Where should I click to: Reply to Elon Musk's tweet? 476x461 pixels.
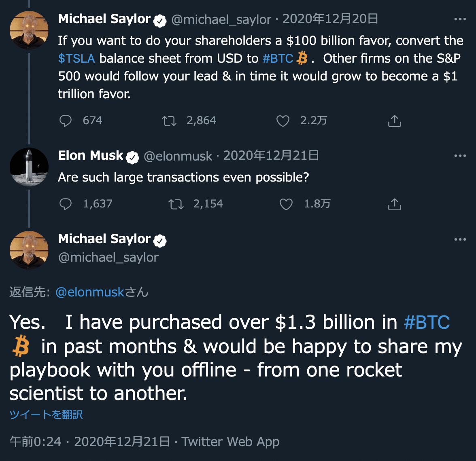[x=66, y=204]
